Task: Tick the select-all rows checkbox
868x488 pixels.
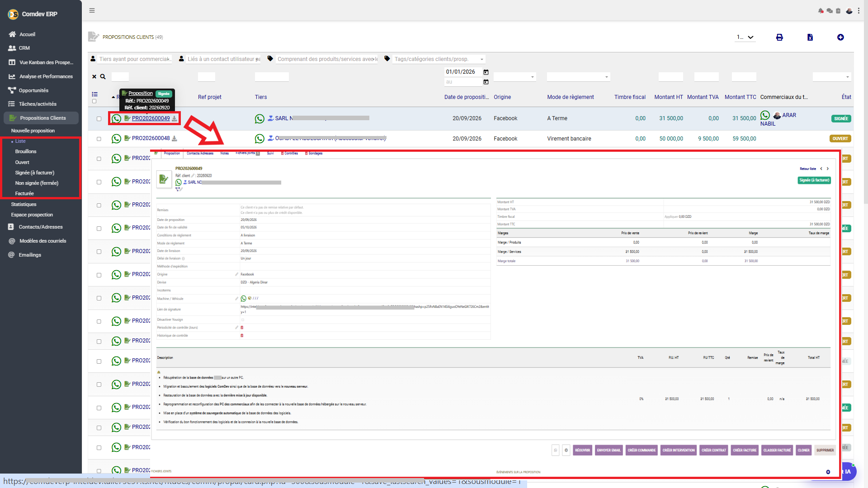Action: 94,101
